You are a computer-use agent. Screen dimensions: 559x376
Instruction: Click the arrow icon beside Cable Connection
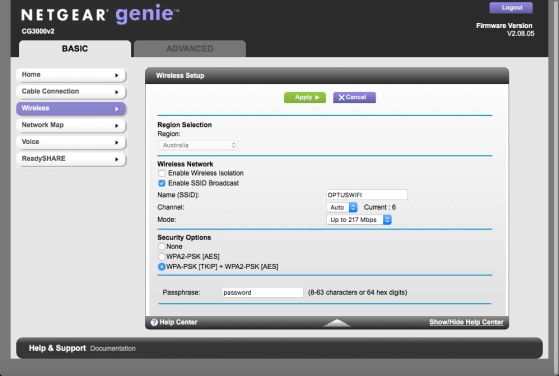click(x=117, y=92)
